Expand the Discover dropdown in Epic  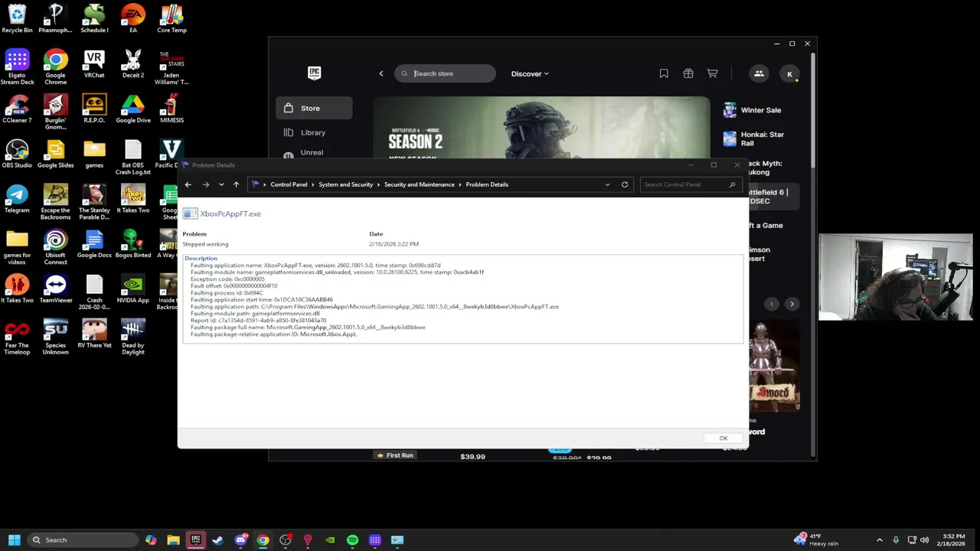pyautogui.click(x=530, y=73)
